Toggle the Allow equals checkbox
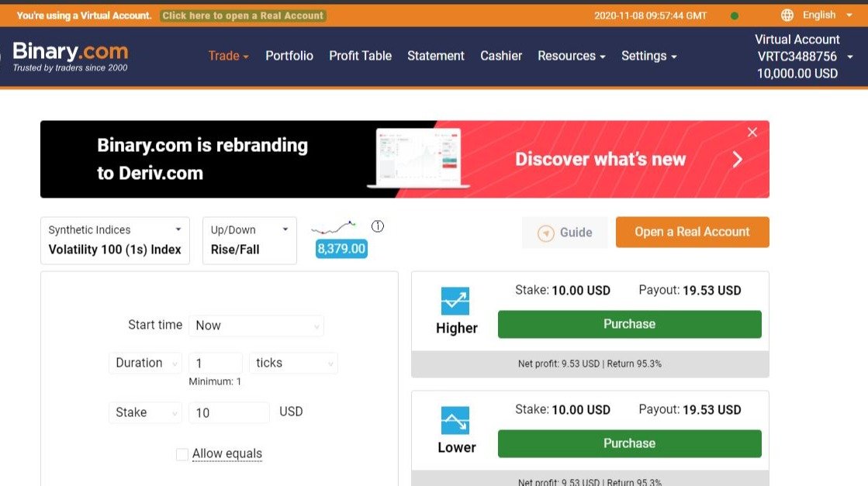 click(x=182, y=454)
